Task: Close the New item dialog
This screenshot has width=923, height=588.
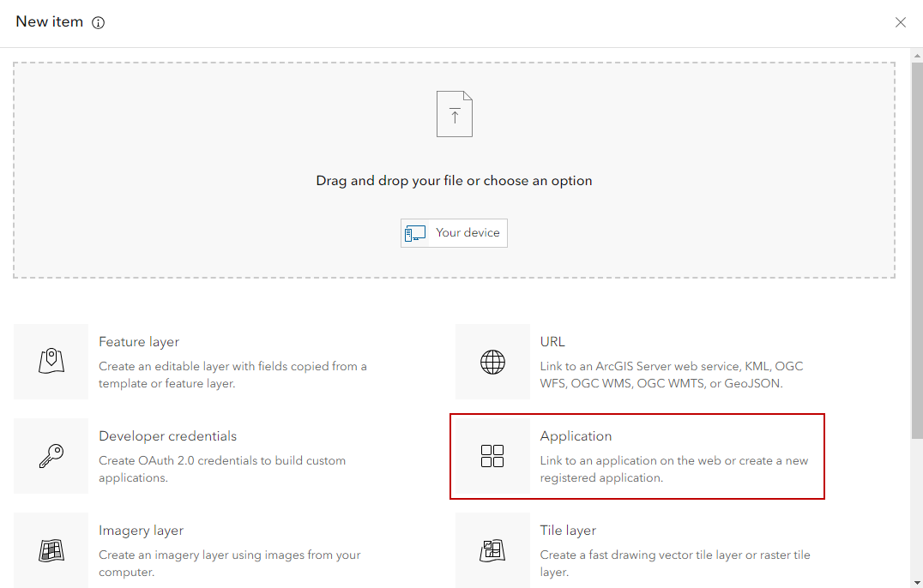Action: click(x=900, y=23)
